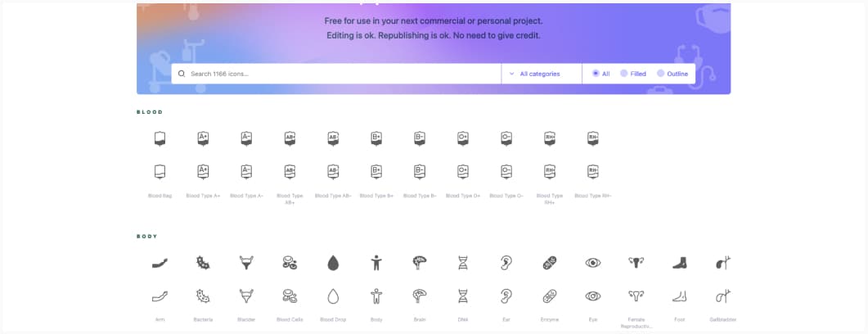Screen dimensions: 868x334
Task: Choose the filled Ear icon
Action: click(x=506, y=263)
